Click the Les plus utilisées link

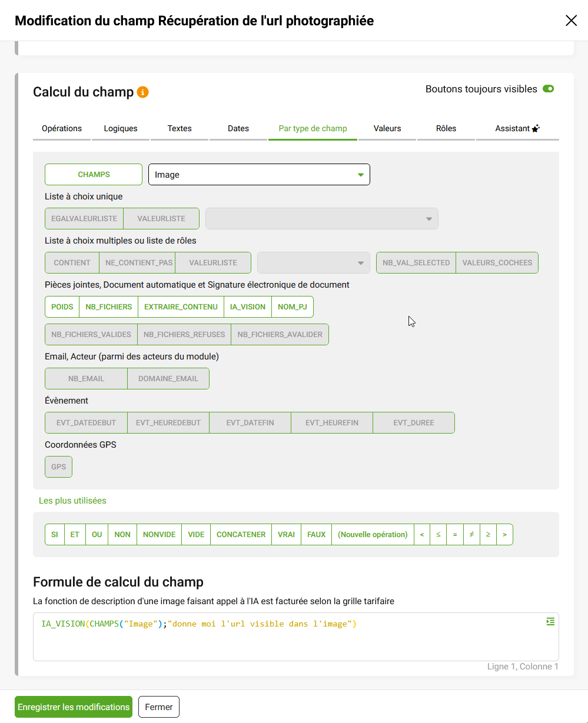pyautogui.click(x=72, y=501)
